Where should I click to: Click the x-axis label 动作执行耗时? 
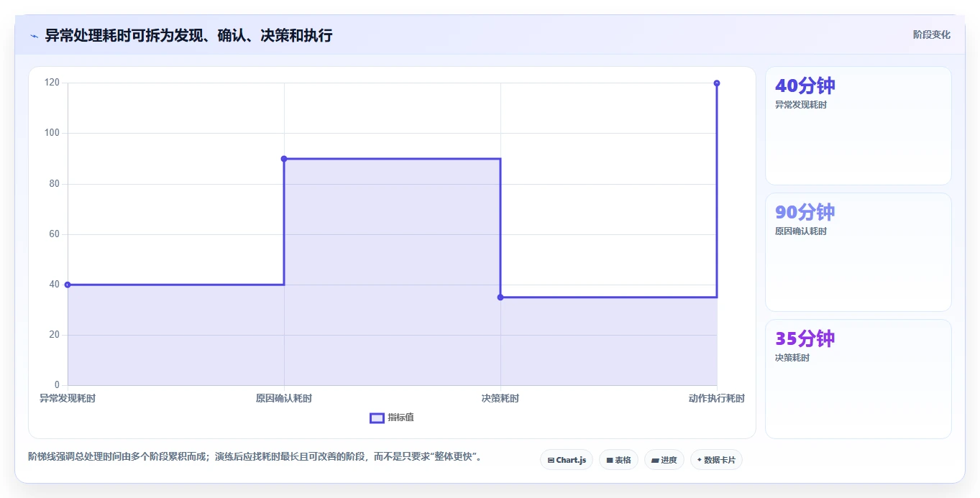tap(717, 398)
